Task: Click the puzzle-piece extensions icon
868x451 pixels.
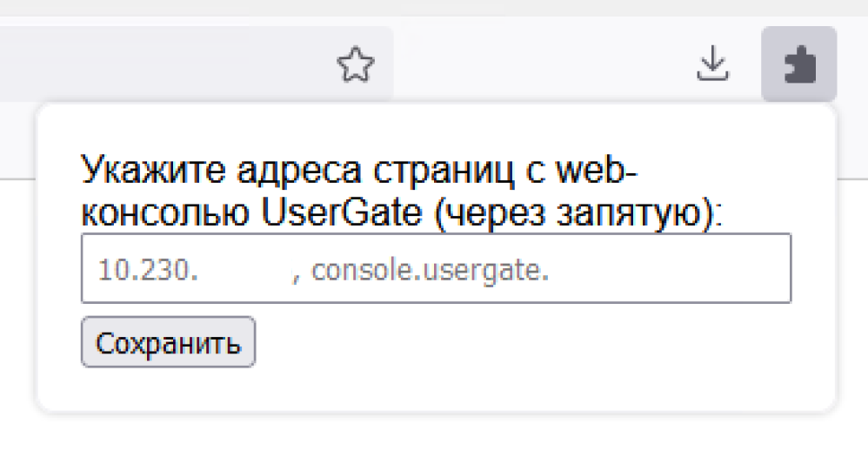Action: tap(798, 64)
